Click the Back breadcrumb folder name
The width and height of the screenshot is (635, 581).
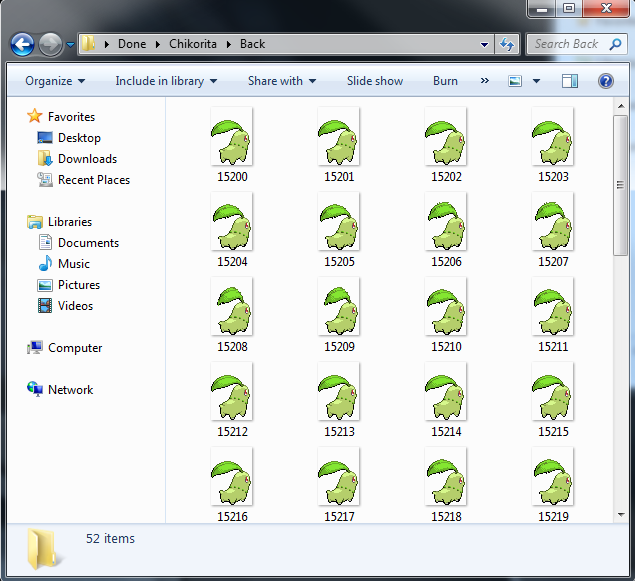(252, 44)
